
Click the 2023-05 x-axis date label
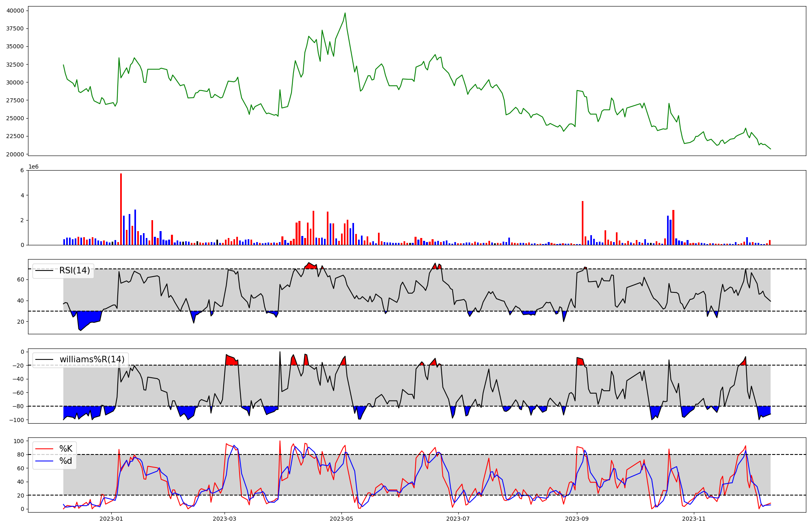point(341,519)
